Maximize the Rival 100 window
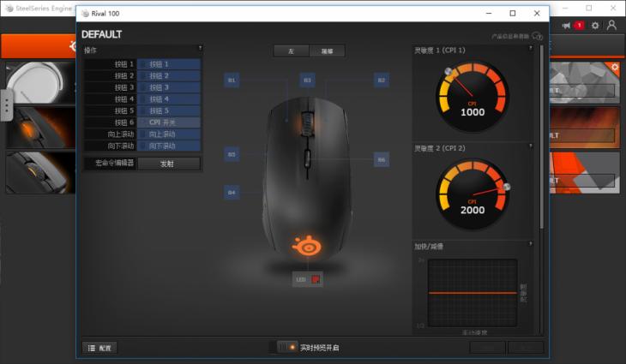626x364 pixels. point(513,13)
